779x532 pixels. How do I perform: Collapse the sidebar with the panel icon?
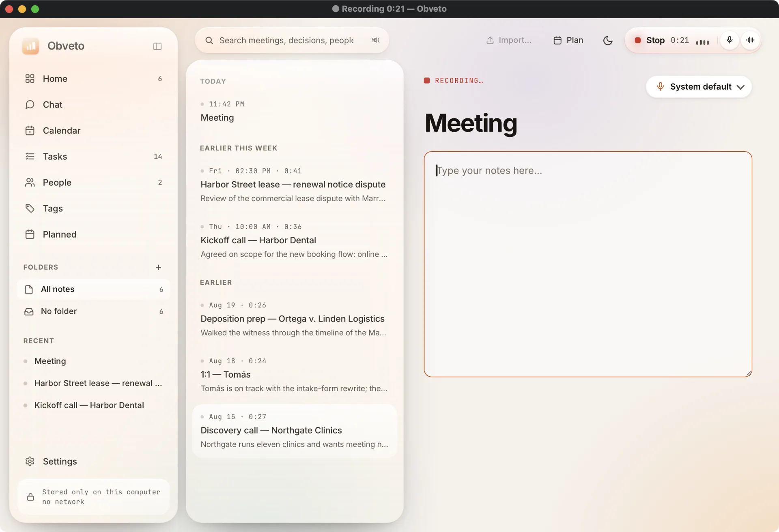pos(157,46)
